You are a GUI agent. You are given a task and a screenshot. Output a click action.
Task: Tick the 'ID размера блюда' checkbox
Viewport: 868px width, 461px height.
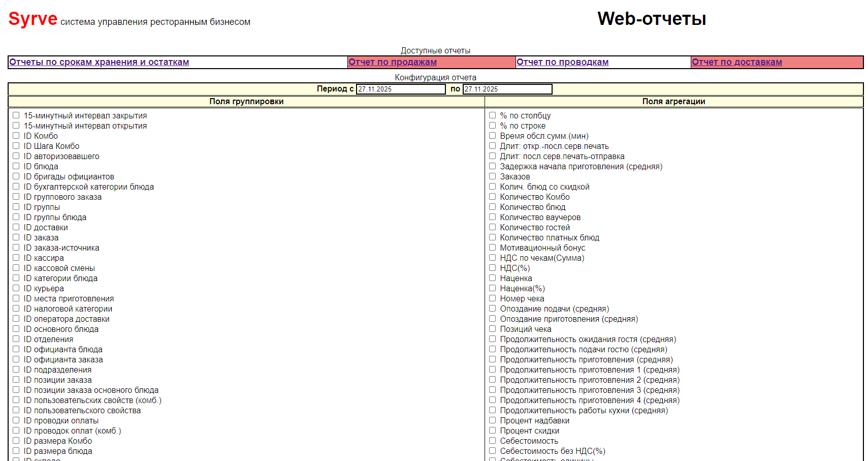click(x=16, y=451)
